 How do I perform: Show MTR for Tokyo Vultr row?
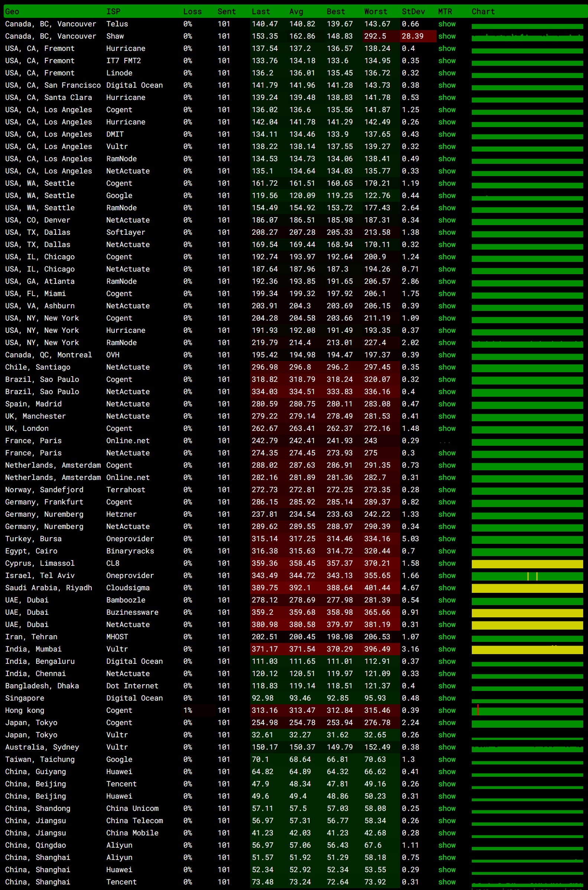click(x=447, y=735)
